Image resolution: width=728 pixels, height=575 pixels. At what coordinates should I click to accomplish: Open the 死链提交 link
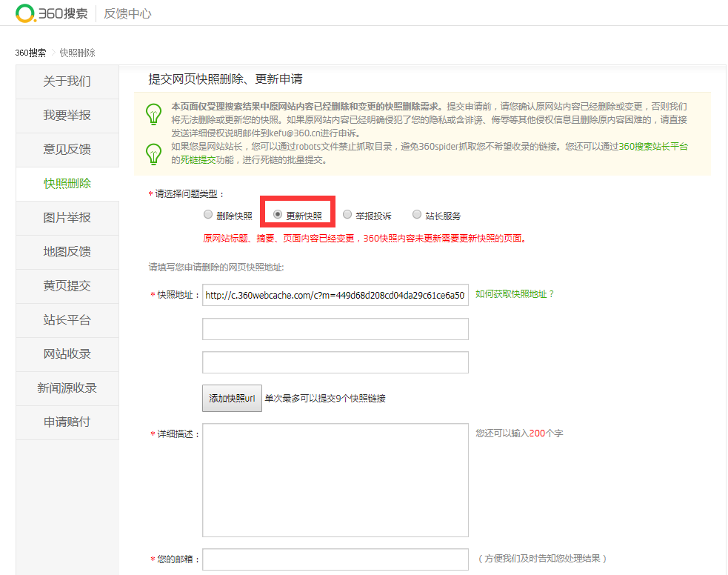coord(198,160)
